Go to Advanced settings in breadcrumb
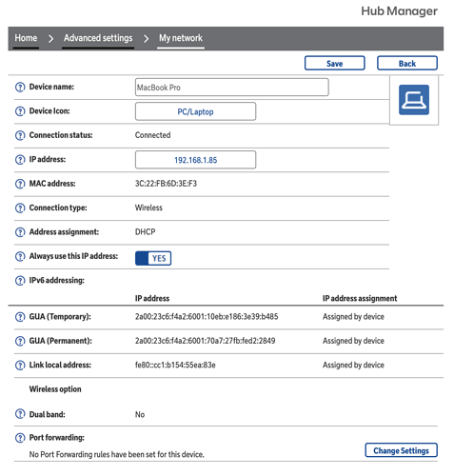The width and height of the screenshot is (454, 476). click(x=98, y=38)
